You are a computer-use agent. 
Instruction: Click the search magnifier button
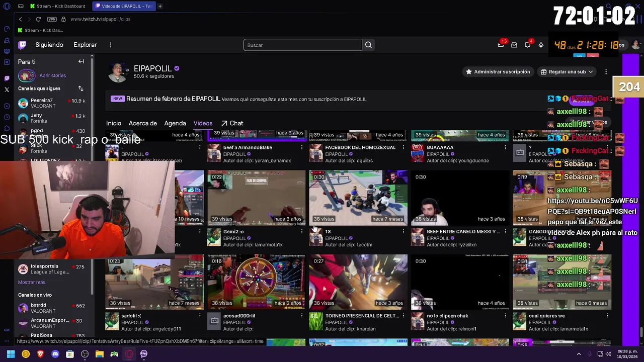368,45
